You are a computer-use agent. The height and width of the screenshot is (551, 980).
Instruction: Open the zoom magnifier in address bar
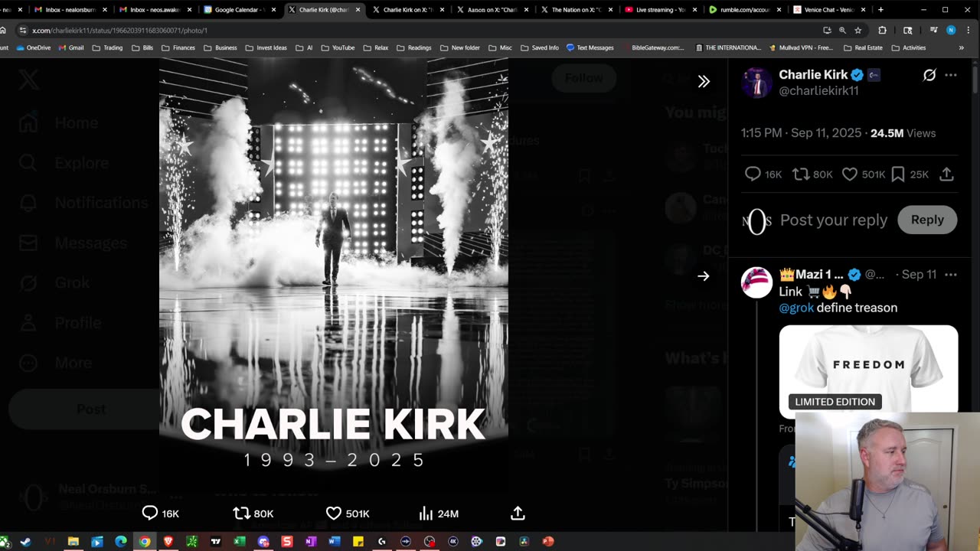[x=842, y=30]
